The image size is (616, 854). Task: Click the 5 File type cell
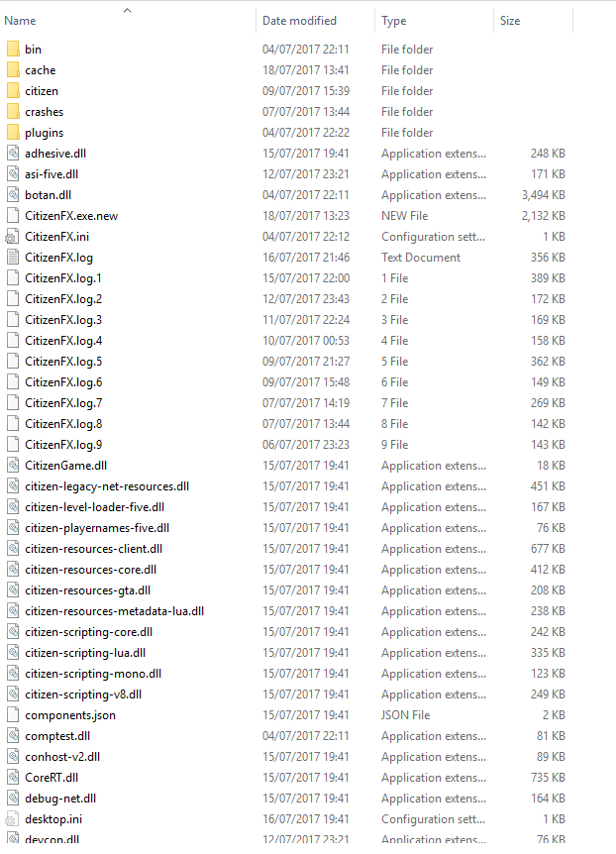click(394, 361)
